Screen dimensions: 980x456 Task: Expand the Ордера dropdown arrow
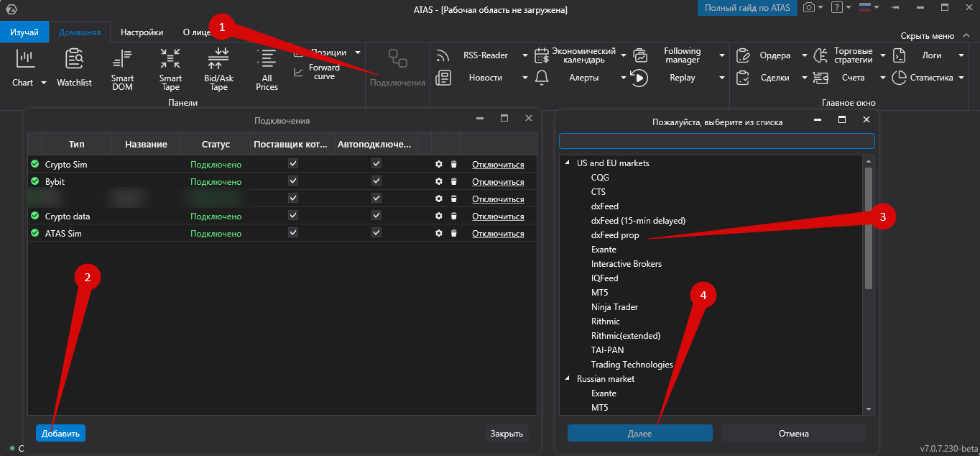(804, 55)
